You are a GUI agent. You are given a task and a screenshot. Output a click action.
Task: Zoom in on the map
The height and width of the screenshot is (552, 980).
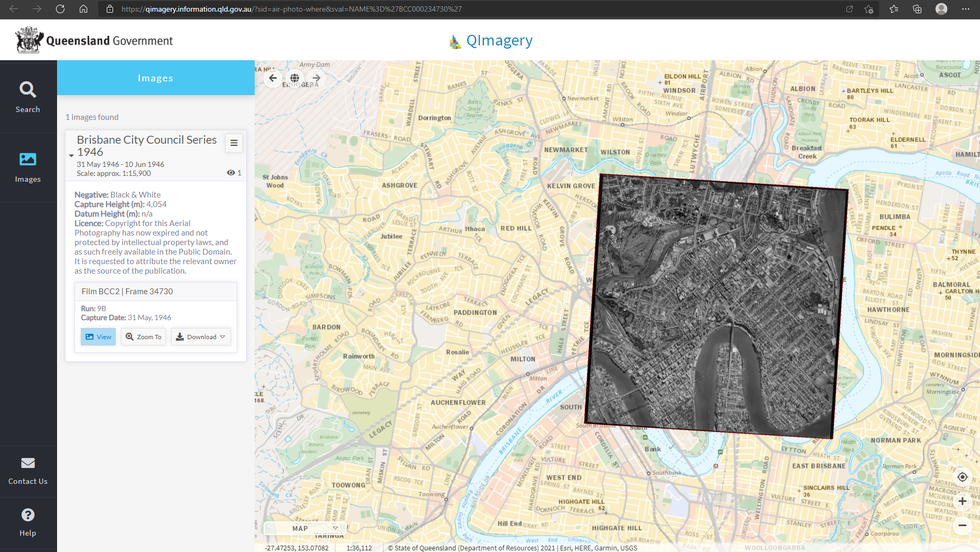(x=962, y=501)
